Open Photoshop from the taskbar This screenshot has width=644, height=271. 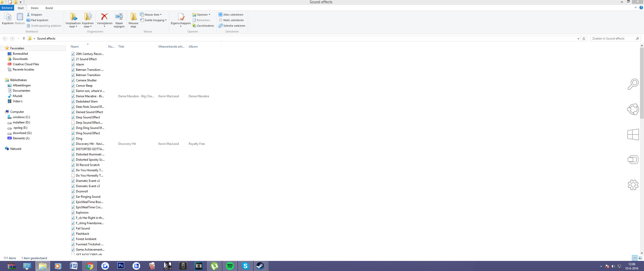[x=121, y=266]
